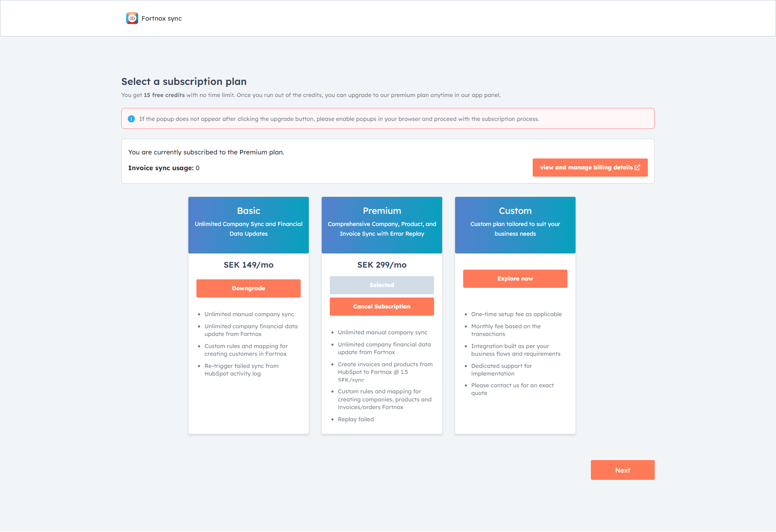
Task: Click the Cancel Subscription button
Action: [382, 306]
